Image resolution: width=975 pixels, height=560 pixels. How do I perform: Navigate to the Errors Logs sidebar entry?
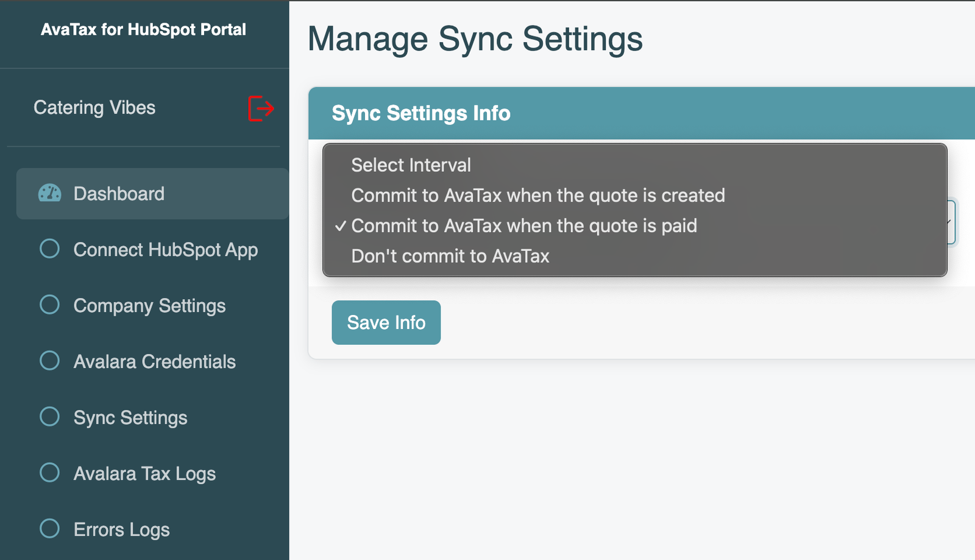point(121,528)
